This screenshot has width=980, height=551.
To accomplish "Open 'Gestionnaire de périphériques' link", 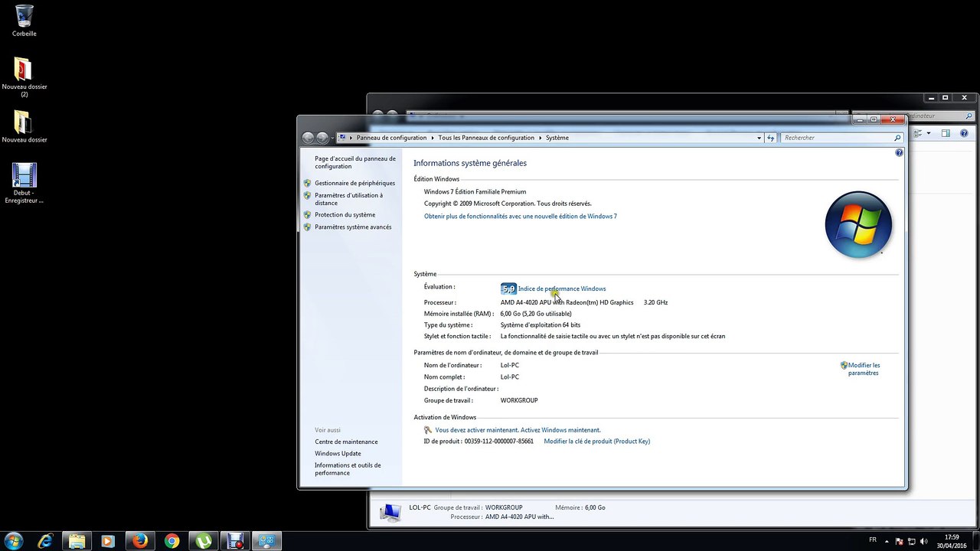I will coord(354,183).
